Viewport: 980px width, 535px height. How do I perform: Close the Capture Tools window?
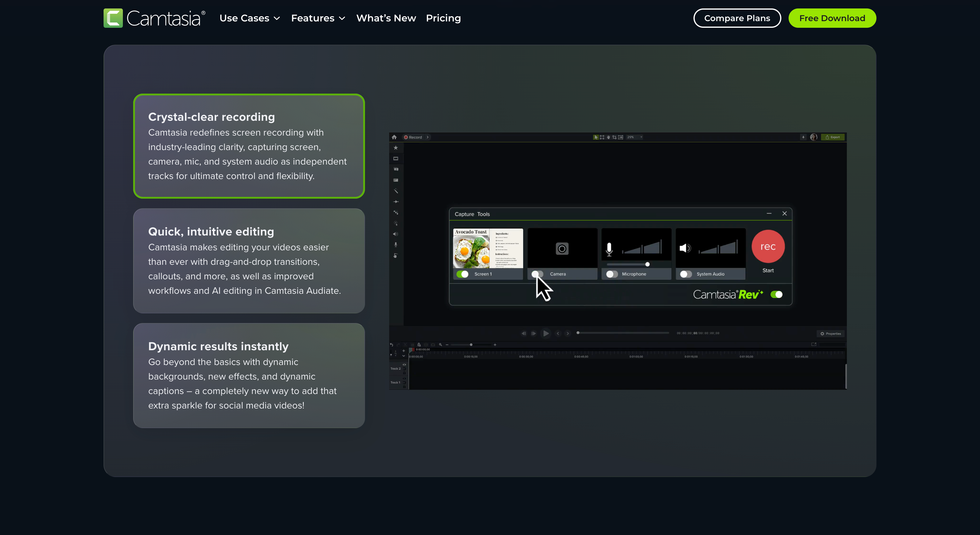click(784, 213)
